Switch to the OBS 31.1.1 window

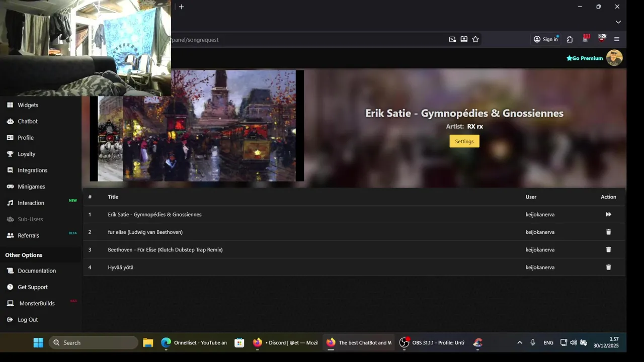432,342
